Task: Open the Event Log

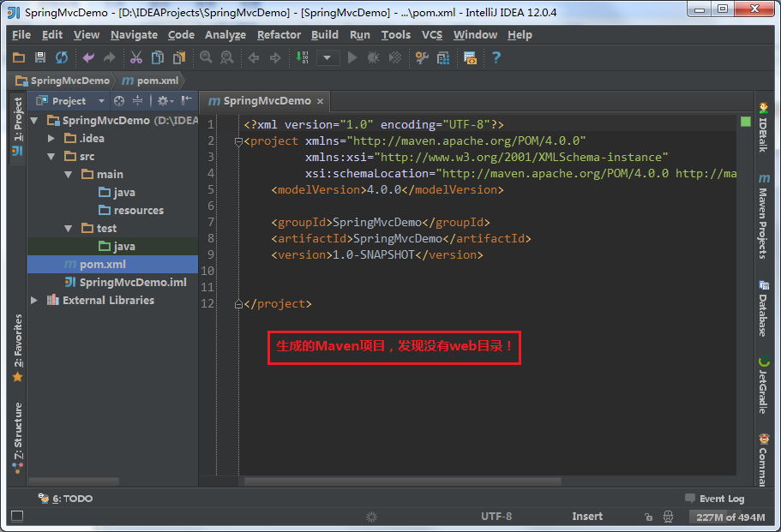Action: 715,498
